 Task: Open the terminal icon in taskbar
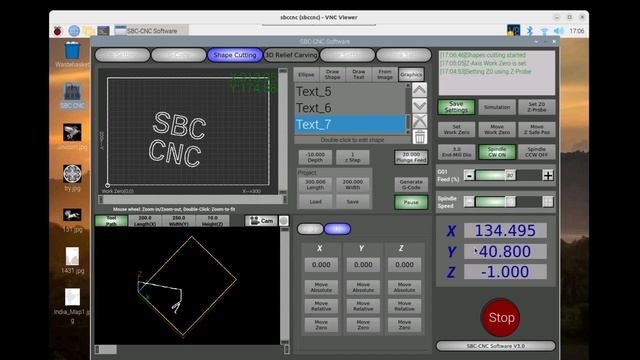[x=103, y=31]
